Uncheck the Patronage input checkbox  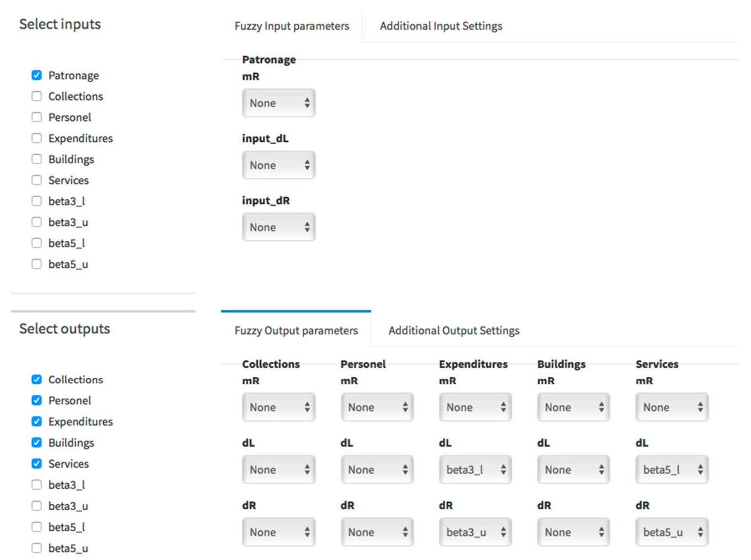[x=36, y=75]
